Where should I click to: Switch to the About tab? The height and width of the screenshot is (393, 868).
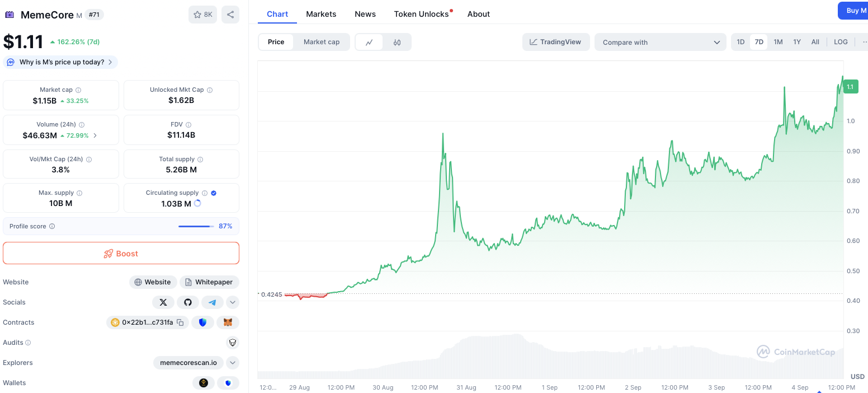(x=479, y=14)
